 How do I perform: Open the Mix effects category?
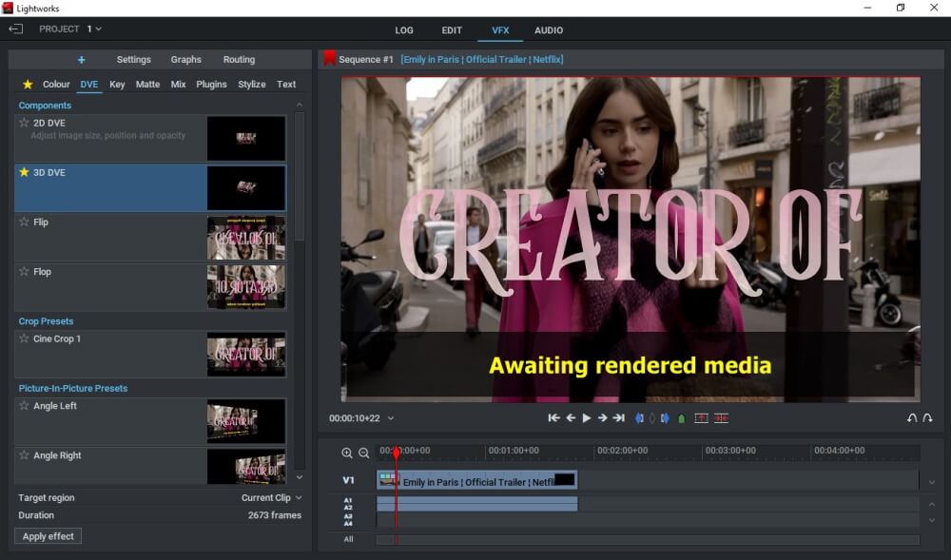pyautogui.click(x=179, y=85)
